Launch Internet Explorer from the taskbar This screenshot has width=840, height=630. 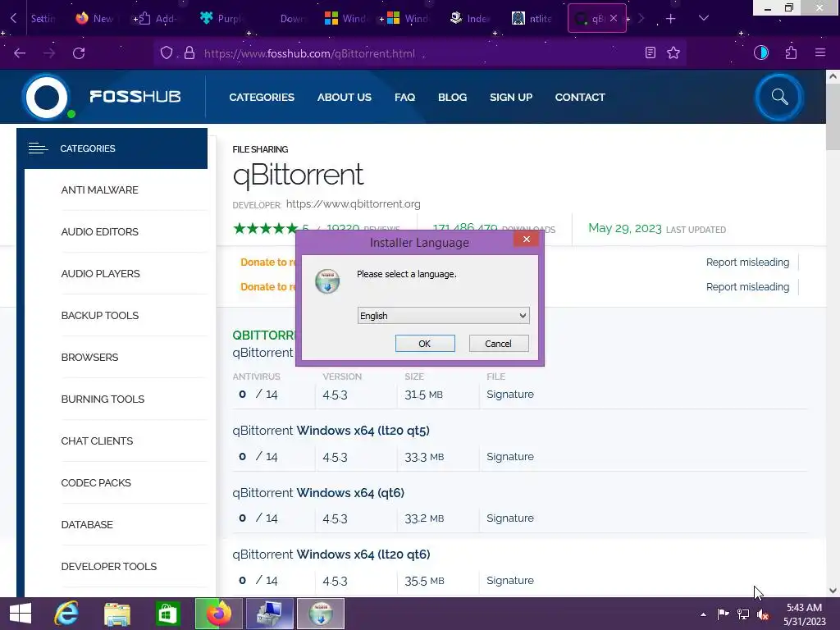click(66, 614)
